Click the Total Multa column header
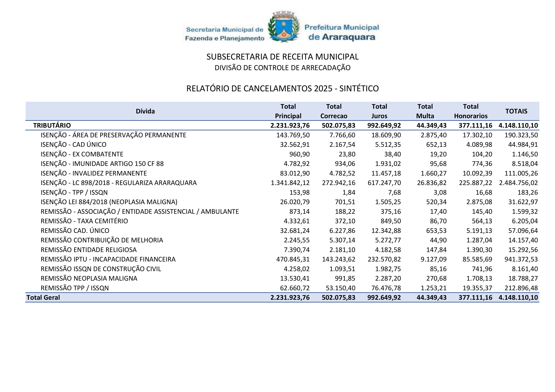 click(425, 111)
